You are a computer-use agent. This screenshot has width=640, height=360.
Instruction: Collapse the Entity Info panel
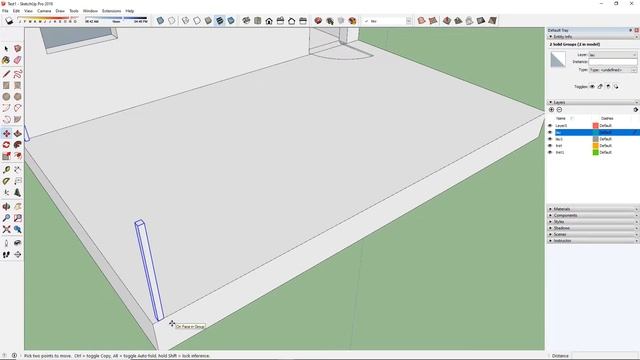pos(551,37)
